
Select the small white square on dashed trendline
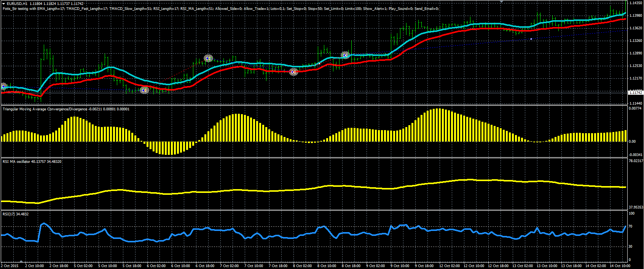tap(531, 38)
